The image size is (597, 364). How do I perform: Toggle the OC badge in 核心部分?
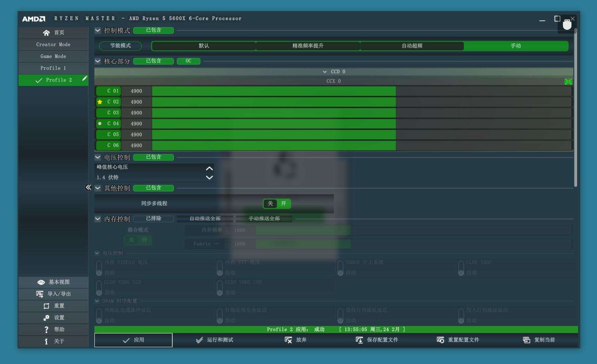pyautogui.click(x=188, y=61)
